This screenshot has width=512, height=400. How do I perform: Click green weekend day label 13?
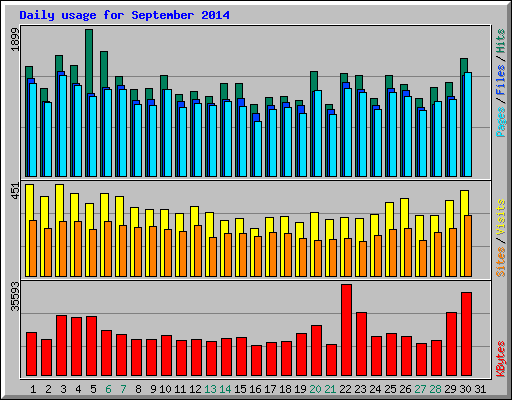pyautogui.click(x=210, y=389)
